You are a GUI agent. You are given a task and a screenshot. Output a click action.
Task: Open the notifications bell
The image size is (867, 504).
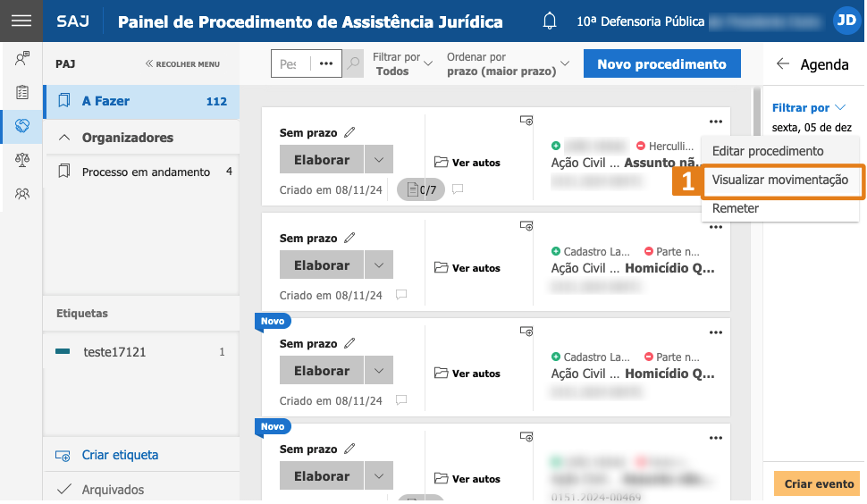coord(549,21)
